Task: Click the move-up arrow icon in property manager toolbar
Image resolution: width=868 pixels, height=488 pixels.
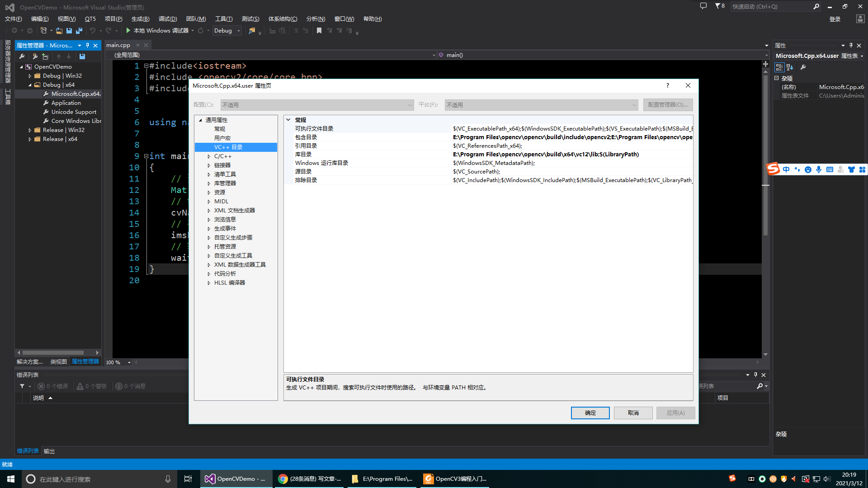Action: coord(59,56)
